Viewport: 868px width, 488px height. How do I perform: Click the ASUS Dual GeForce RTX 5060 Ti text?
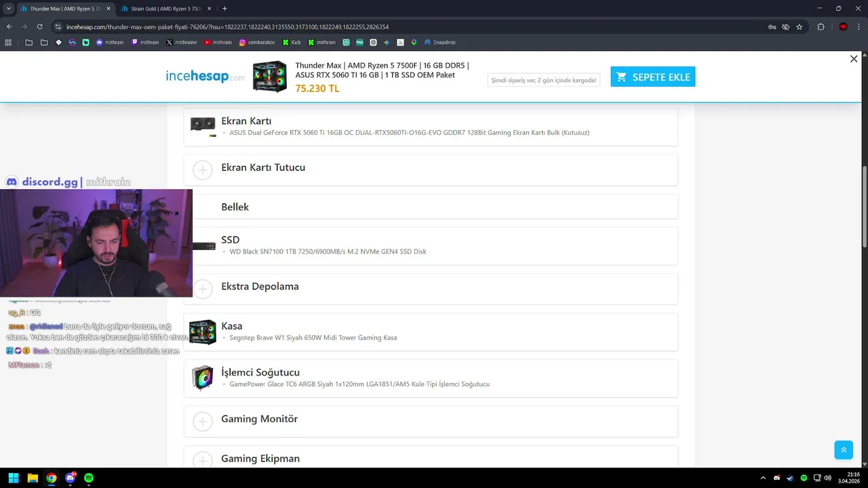[409, 132]
